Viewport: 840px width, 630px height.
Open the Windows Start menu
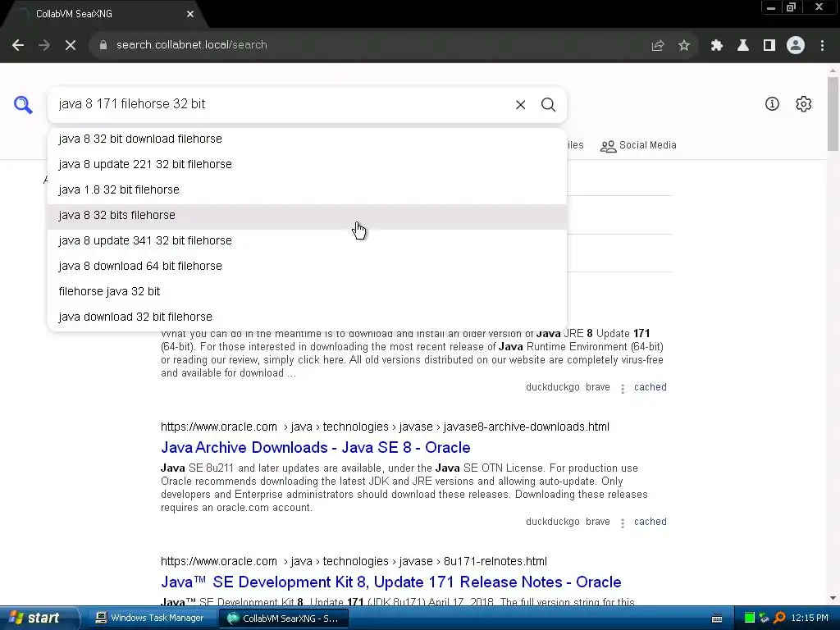pyautogui.click(x=39, y=619)
